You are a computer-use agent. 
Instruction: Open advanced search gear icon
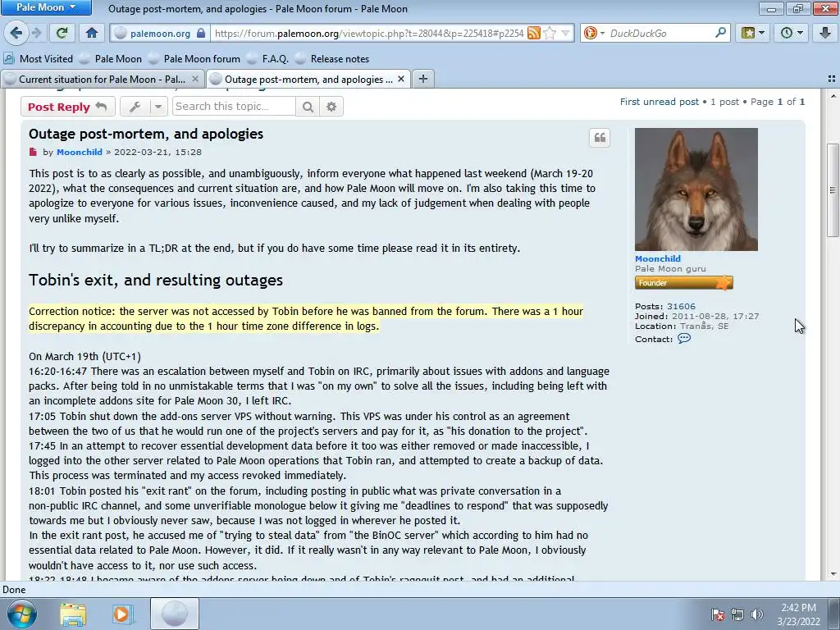(x=331, y=107)
